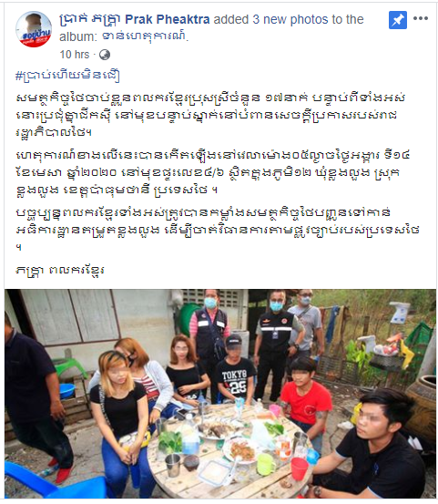Click the blue pinned post icon

[398, 20]
